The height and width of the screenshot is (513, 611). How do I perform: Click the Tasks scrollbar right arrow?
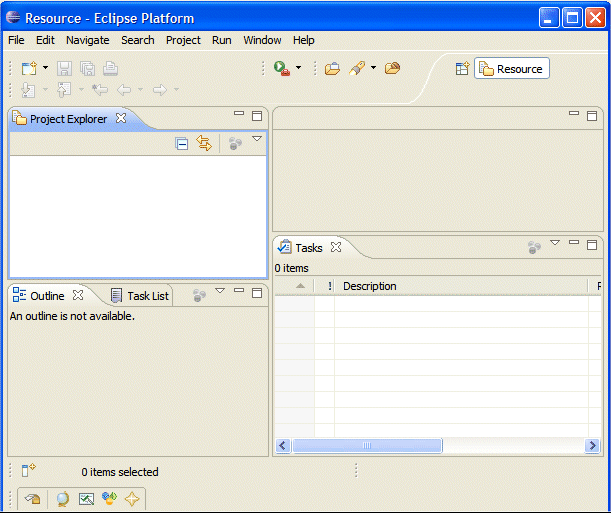point(592,446)
